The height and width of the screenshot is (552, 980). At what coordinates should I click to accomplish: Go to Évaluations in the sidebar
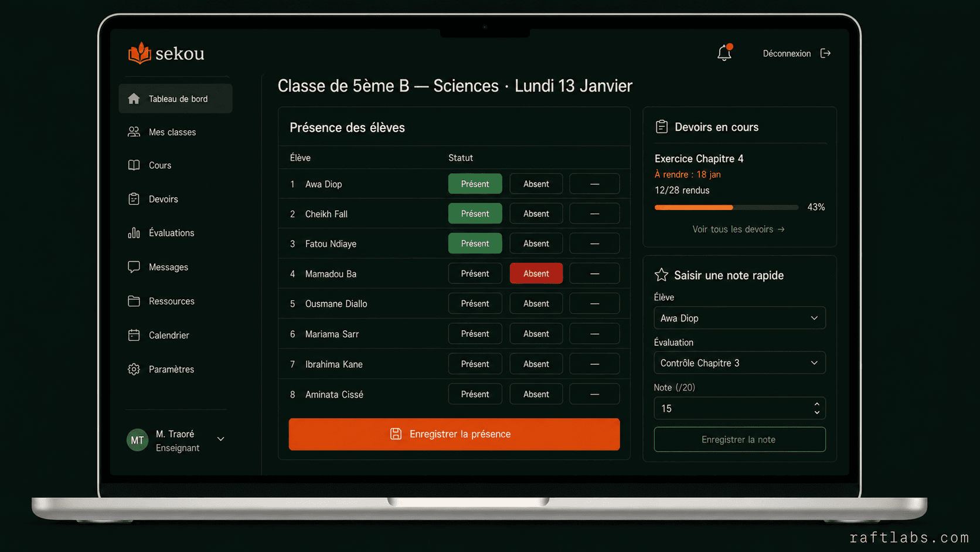(x=175, y=233)
